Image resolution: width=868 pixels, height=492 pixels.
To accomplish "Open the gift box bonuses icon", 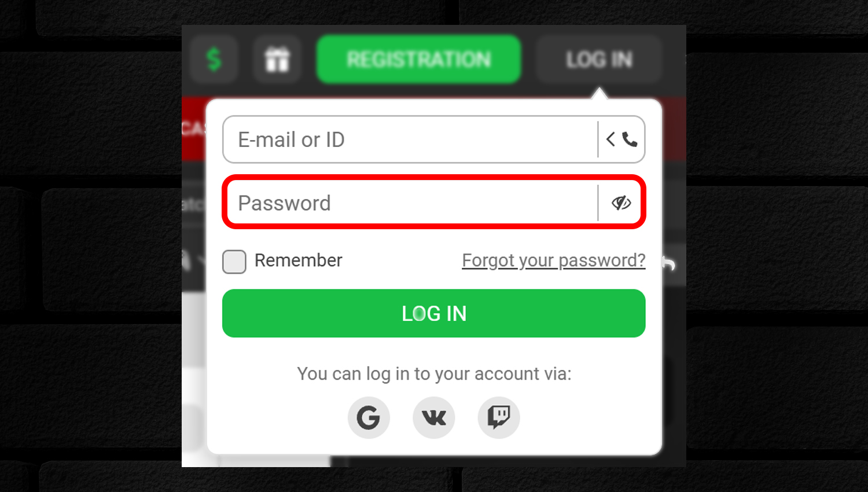I will [277, 59].
